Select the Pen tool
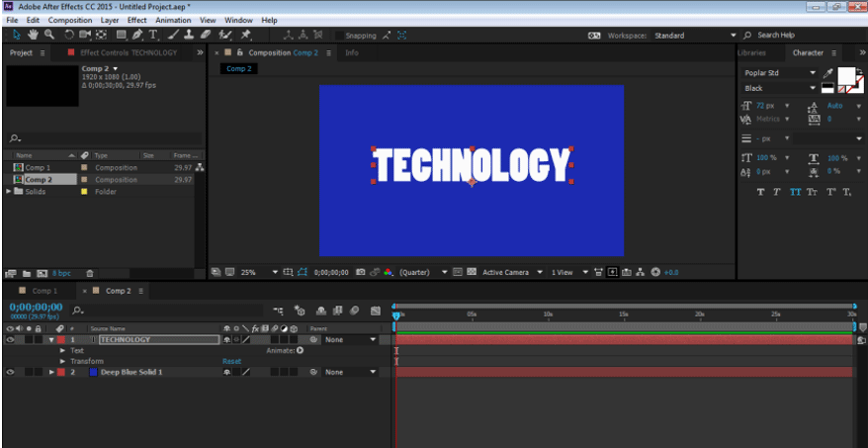The width and height of the screenshot is (868, 448). click(x=136, y=35)
